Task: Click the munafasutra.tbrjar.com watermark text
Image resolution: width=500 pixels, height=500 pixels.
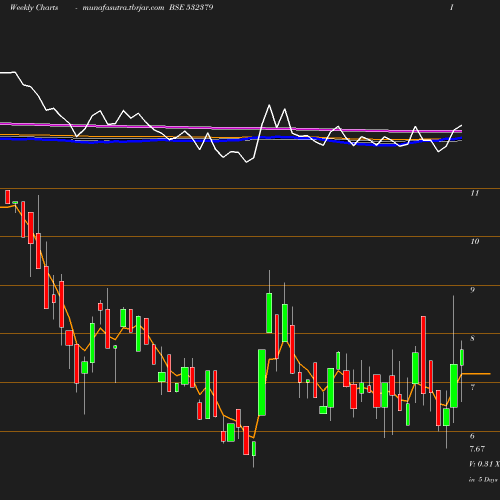Action: pyautogui.click(x=123, y=8)
